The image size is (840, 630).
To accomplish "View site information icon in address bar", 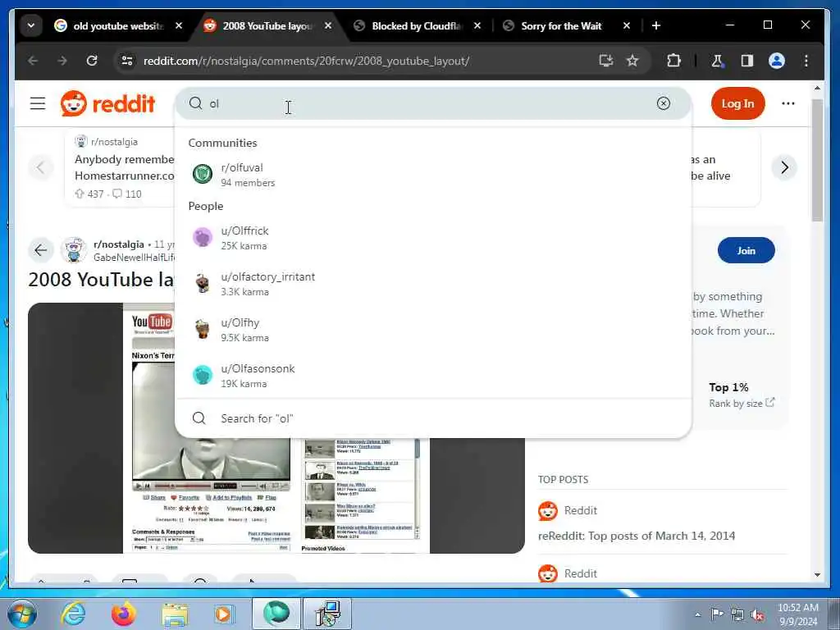I will [x=127, y=61].
